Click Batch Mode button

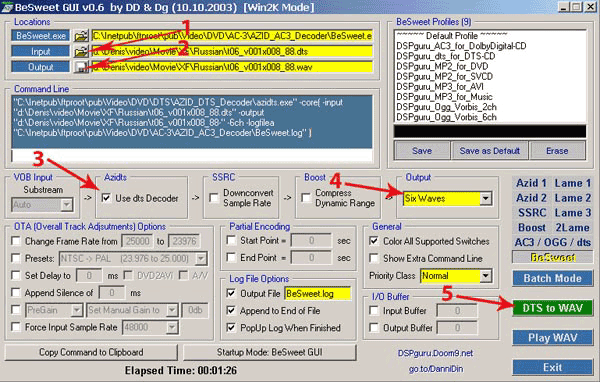(553, 278)
